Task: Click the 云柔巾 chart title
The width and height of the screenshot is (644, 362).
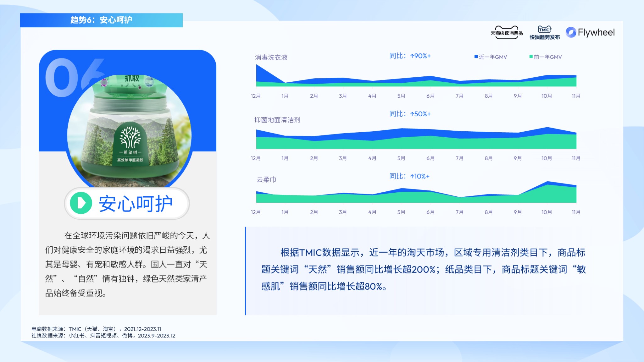Action: click(x=266, y=179)
